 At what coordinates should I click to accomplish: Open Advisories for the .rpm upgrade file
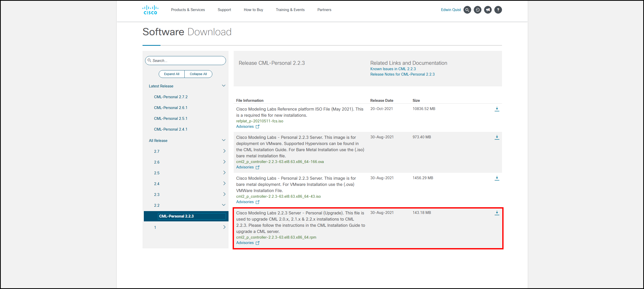[248, 243]
